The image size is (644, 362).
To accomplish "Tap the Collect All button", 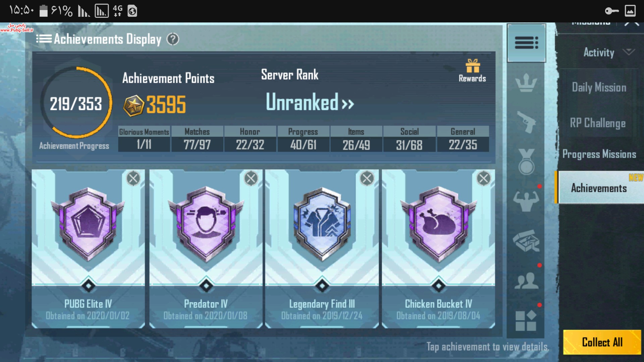I will coord(602,342).
